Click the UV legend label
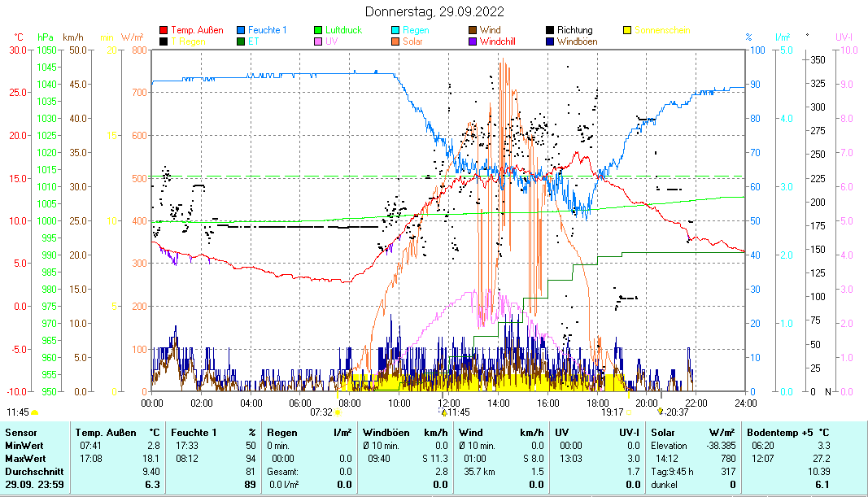 331,41
